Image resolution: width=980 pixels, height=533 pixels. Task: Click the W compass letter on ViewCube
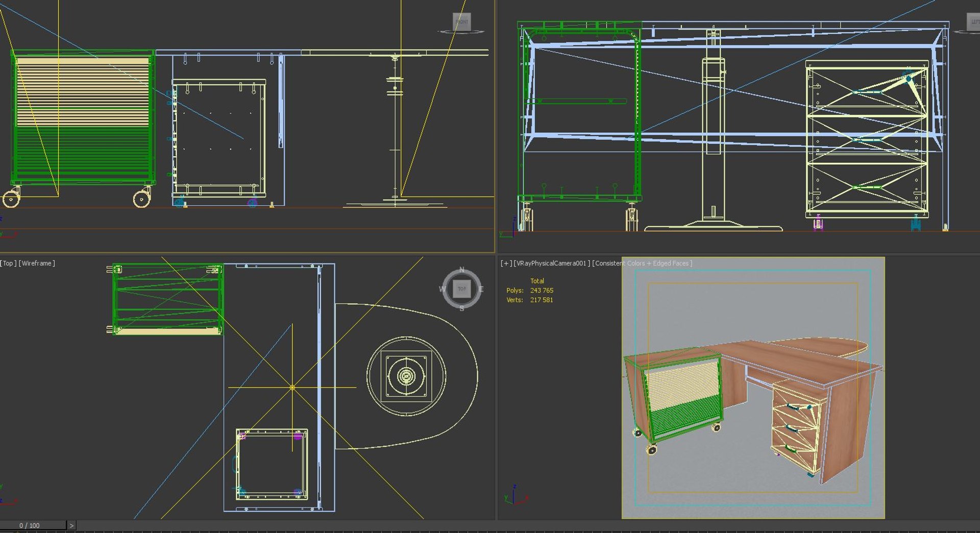(x=442, y=289)
